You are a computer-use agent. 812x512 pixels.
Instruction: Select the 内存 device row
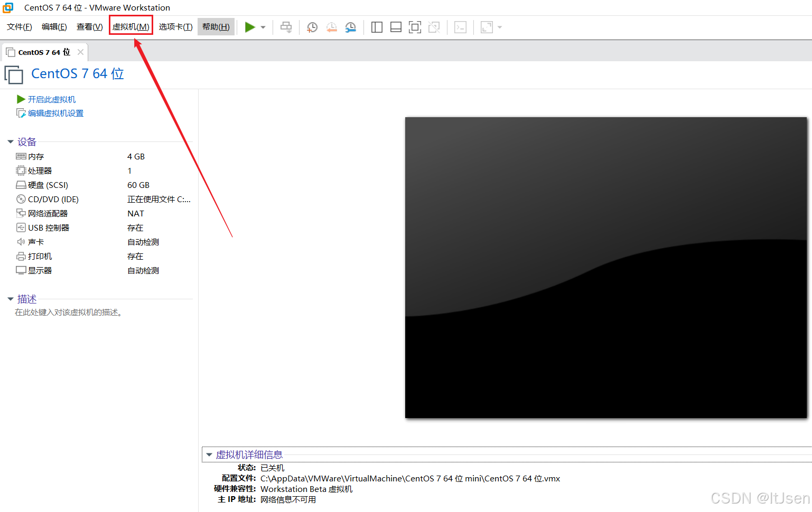(103, 156)
